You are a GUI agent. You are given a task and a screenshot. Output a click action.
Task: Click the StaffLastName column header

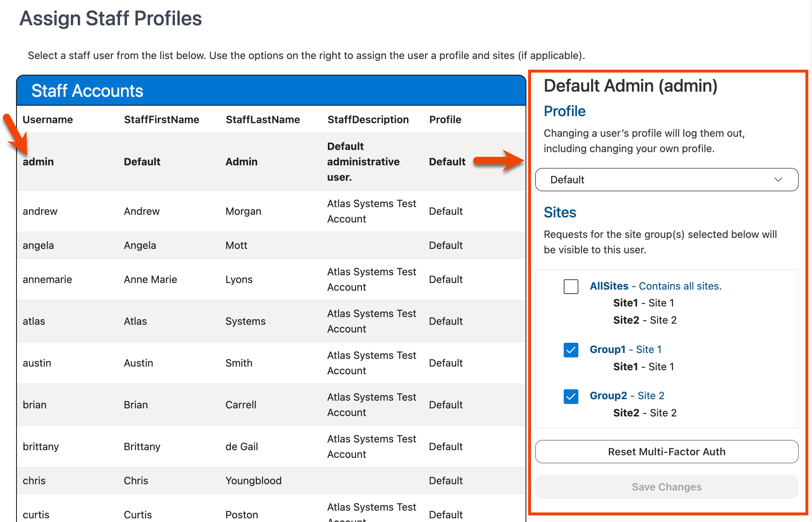tap(263, 119)
